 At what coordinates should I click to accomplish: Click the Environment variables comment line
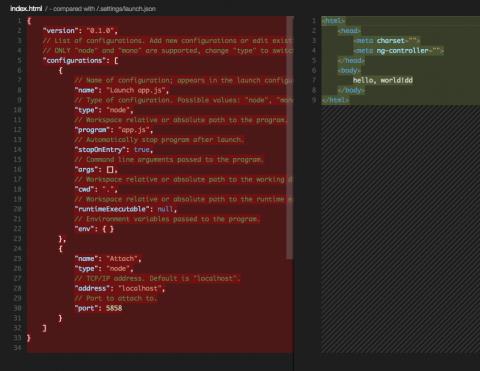click(167, 219)
